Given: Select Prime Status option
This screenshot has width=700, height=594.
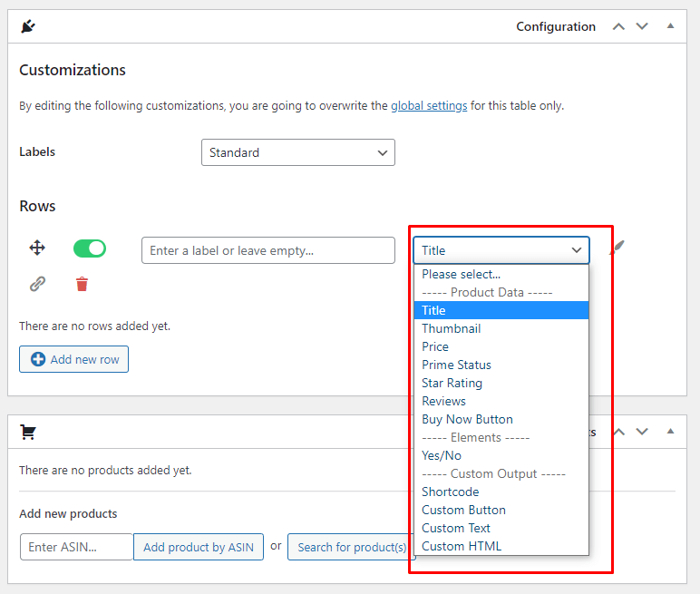Looking at the screenshot, I should coord(501,365).
